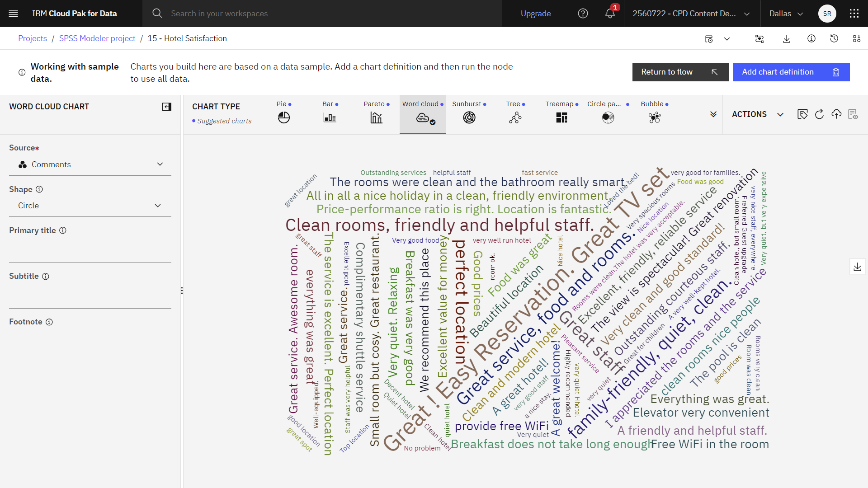Click 'provide free WiFi' in word cloud
The height and width of the screenshot is (488, 868).
click(x=501, y=426)
